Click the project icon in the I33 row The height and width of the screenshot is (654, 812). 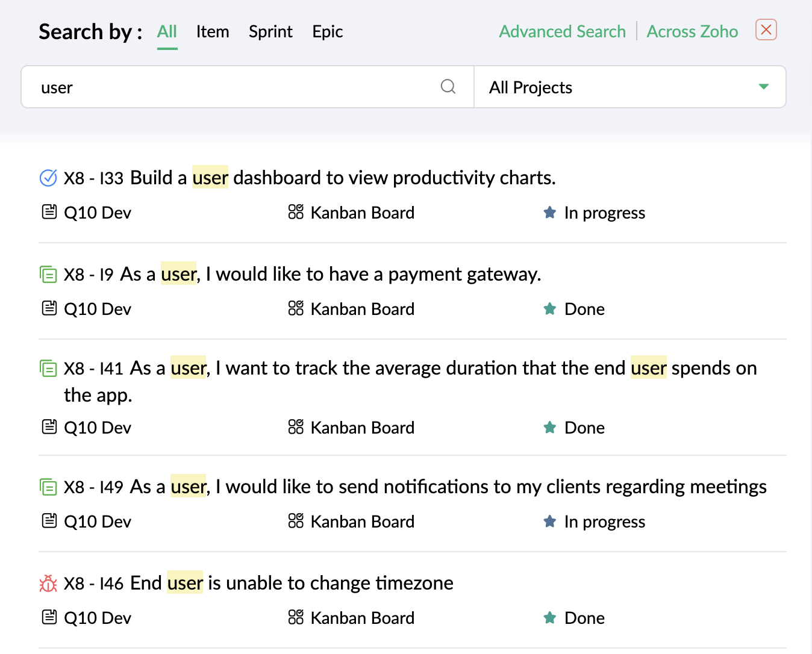click(x=49, y=212)
